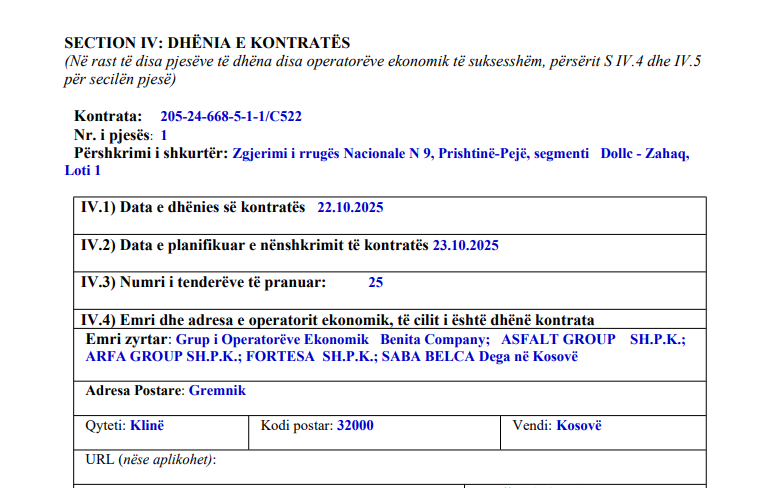Image resolution: width=776 pixels, height=488 pixels.
Task: Select country value Kosovë
Action: (x=579, y=425)
